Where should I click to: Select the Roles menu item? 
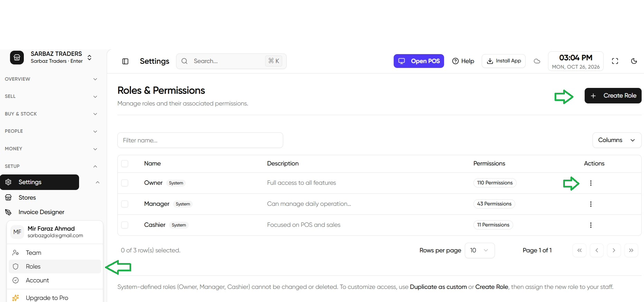(55, 266)
